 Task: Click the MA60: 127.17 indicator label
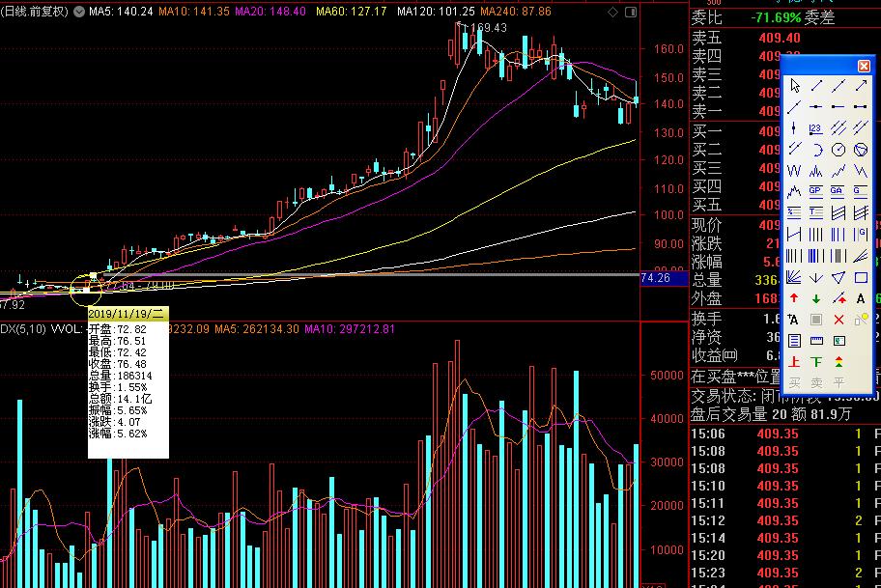[x=352, y=12]
